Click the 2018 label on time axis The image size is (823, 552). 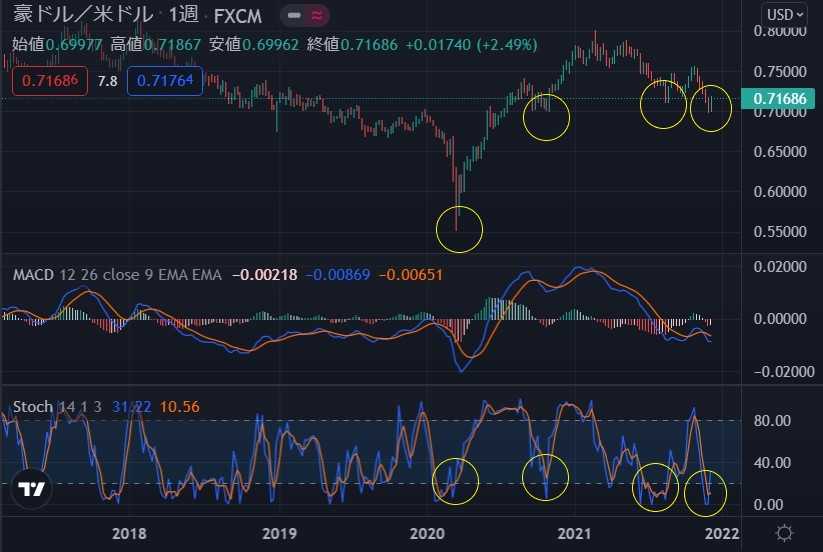pyautogui.click(x=129, y=534)
